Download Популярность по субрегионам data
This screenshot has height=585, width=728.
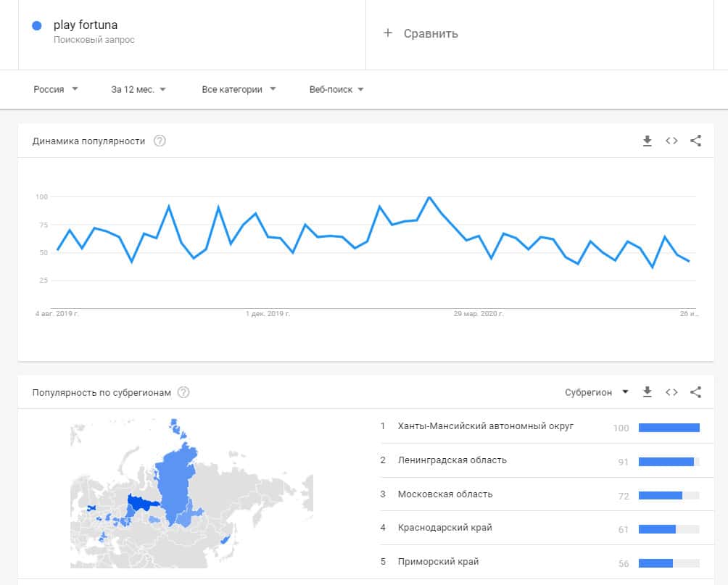[648, 392]
